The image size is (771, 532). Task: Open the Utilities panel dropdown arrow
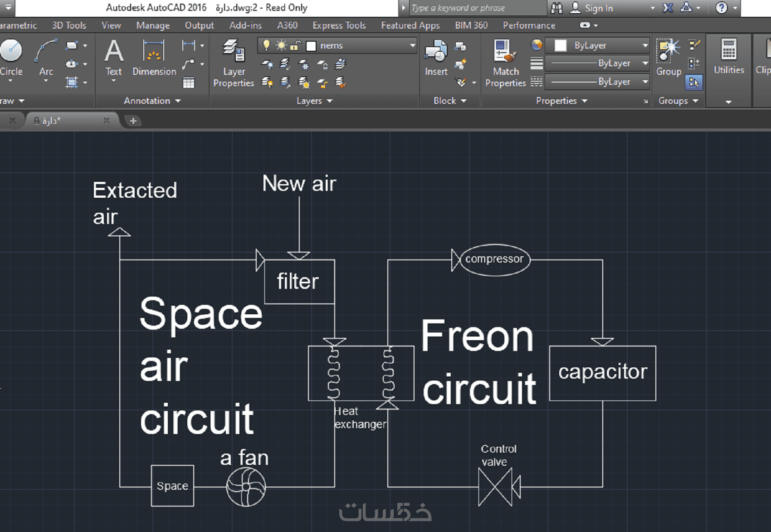click(728, 102)
